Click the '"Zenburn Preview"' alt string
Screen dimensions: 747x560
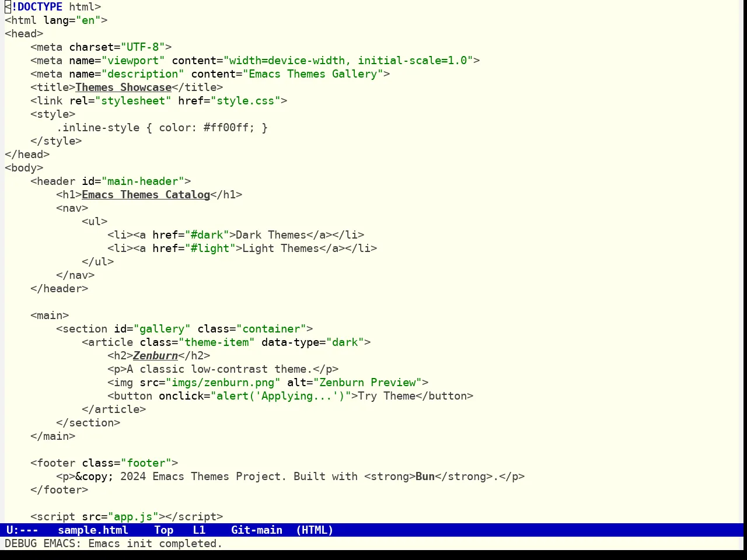[368, 383]
